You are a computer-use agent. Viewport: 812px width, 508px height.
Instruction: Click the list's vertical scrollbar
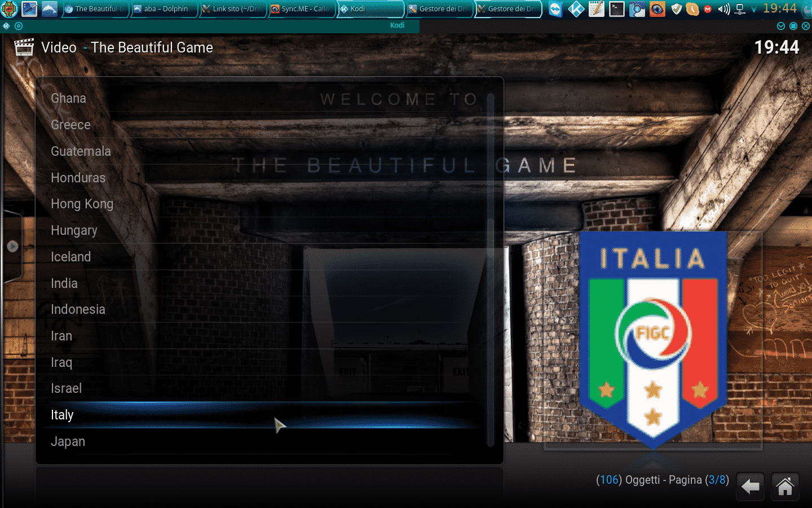point(491,270)
